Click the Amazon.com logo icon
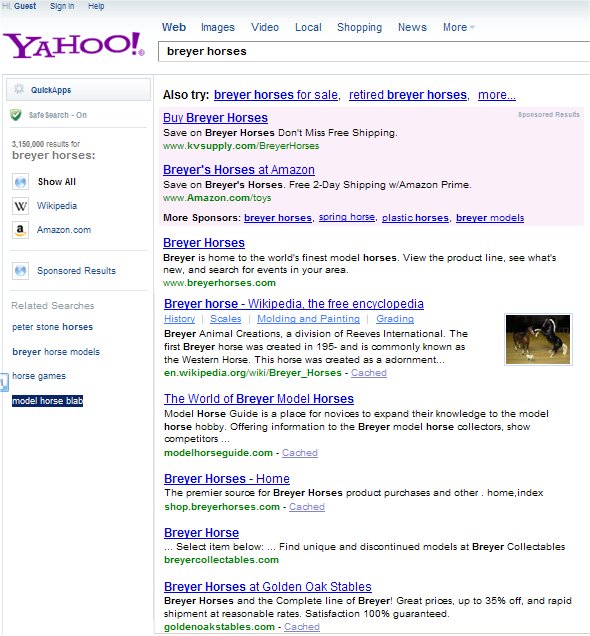The image size is (590, 636). (20, 230)
